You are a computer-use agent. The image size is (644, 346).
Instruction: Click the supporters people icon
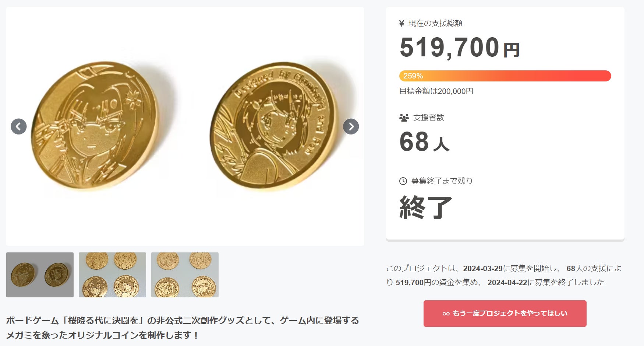pyautogui.click(x=404, y=118)
